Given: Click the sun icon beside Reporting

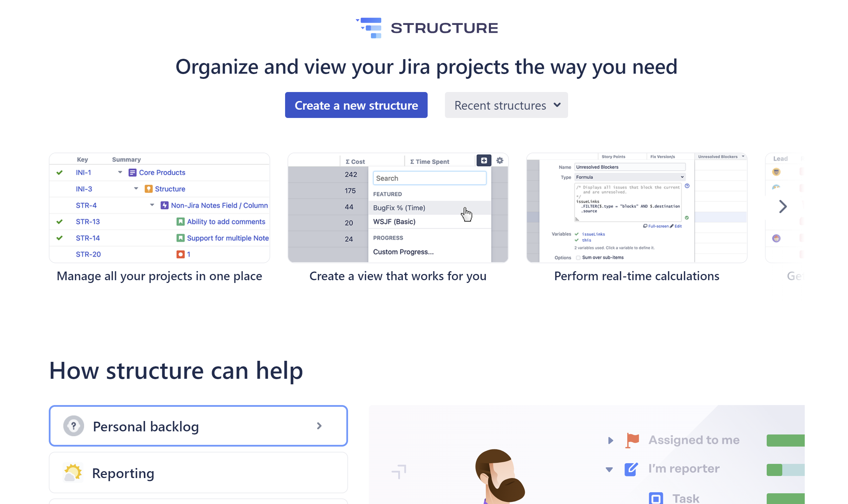Looking at the screenshot, I should click(x=73, y=473).
